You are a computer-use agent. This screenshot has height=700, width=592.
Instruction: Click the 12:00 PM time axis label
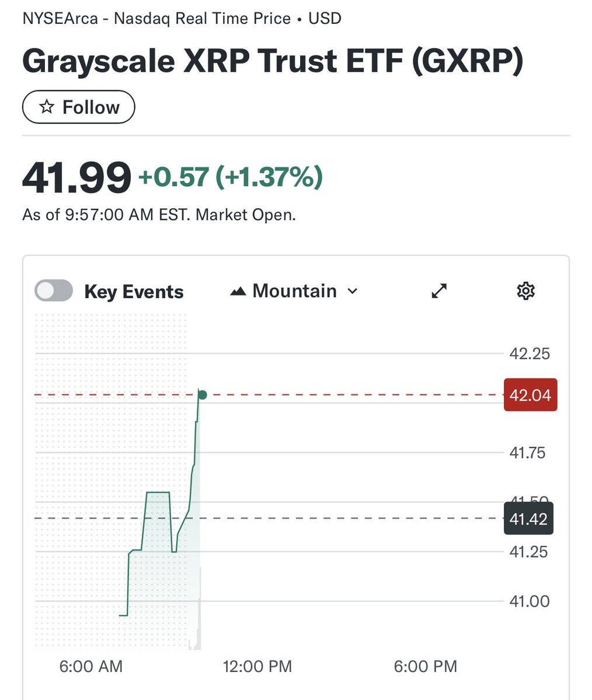pos(257,666)
